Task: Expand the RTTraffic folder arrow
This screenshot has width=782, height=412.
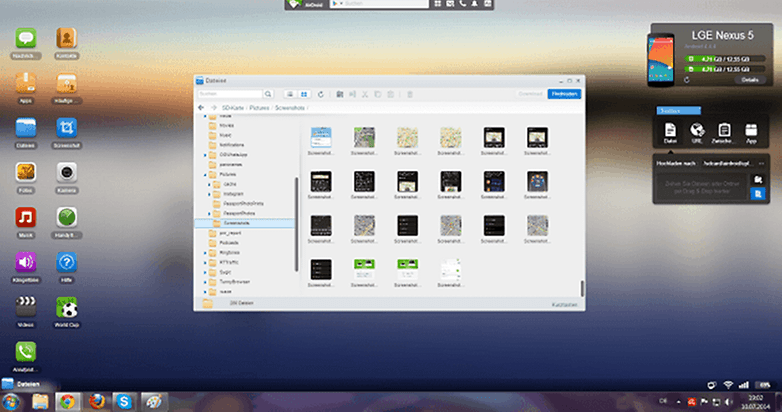Action: tap(205, 262)
